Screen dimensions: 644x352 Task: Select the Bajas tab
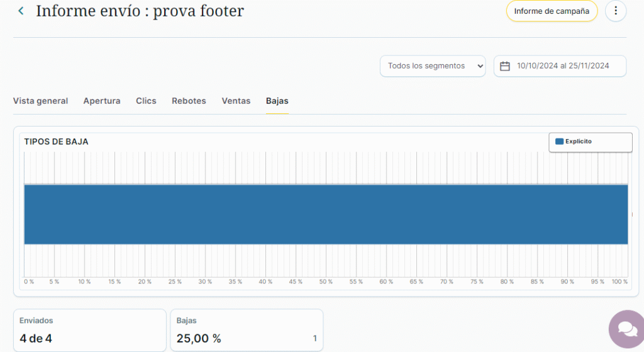point(277,101)
